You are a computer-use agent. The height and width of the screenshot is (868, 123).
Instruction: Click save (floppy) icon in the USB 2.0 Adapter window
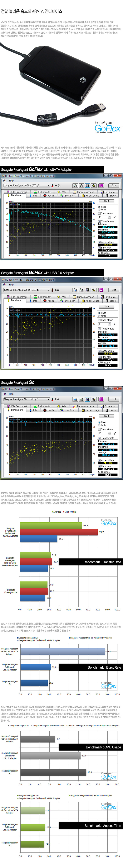coord(88,290)
